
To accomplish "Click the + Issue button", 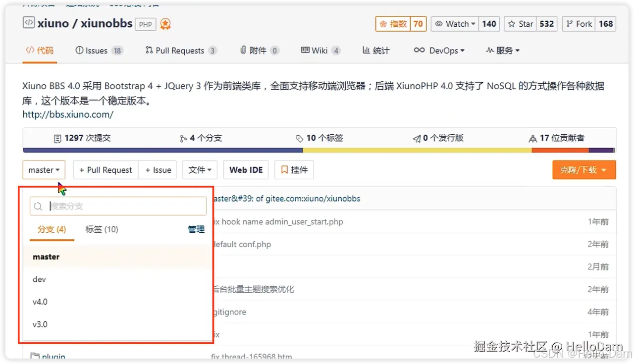I will [158, 170].
